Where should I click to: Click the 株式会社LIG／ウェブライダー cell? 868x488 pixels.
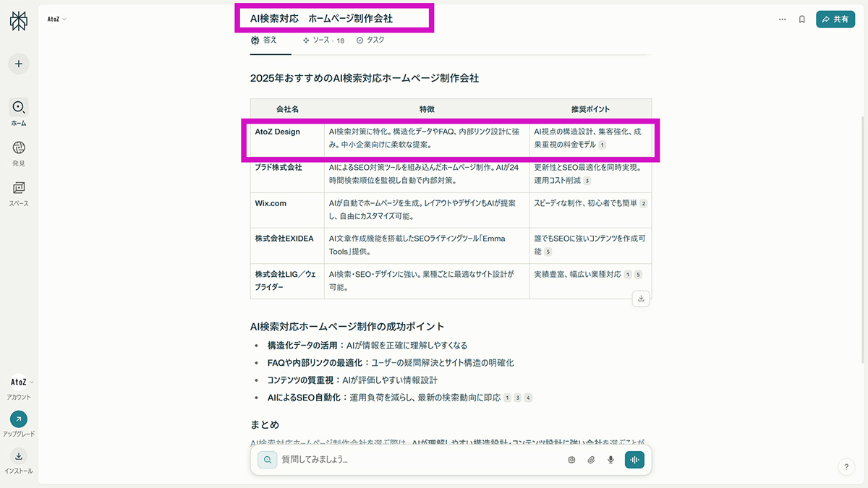[x=286, y=281]
